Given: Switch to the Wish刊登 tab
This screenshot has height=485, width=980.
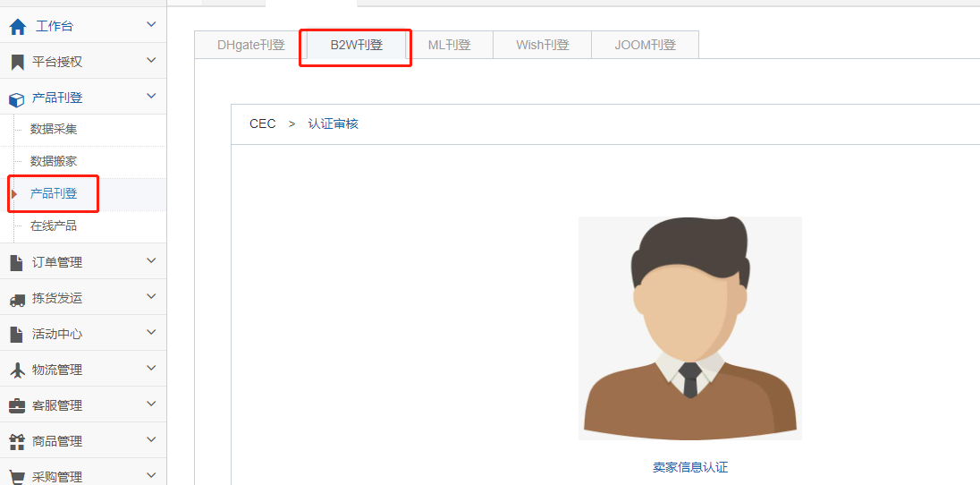Looking at the screenshot, I should (543, 45).
